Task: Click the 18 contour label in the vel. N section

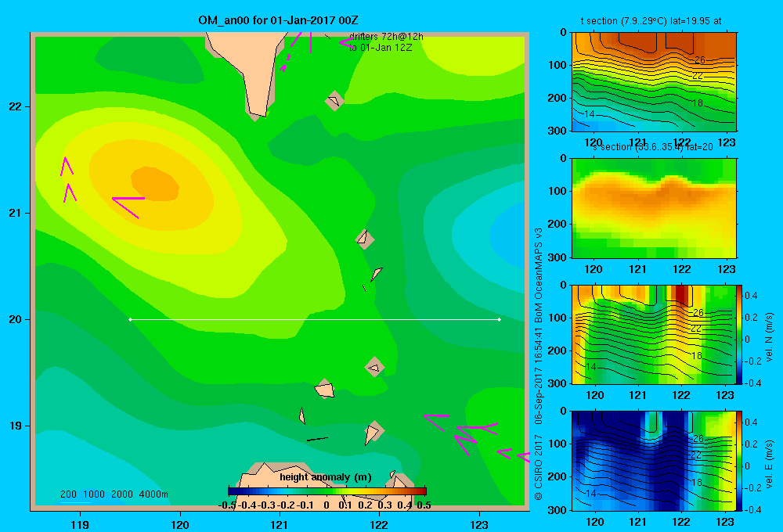Action: click(x=697, y=356)
